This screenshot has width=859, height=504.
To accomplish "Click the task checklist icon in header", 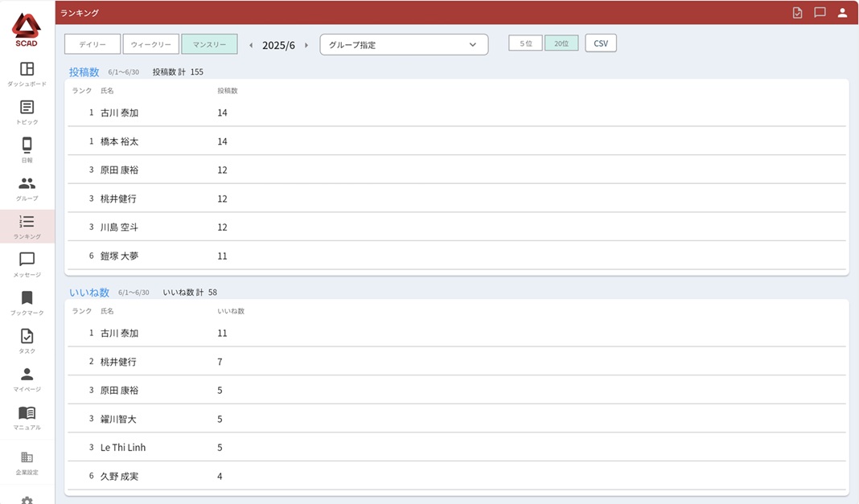I will point(797,13).
